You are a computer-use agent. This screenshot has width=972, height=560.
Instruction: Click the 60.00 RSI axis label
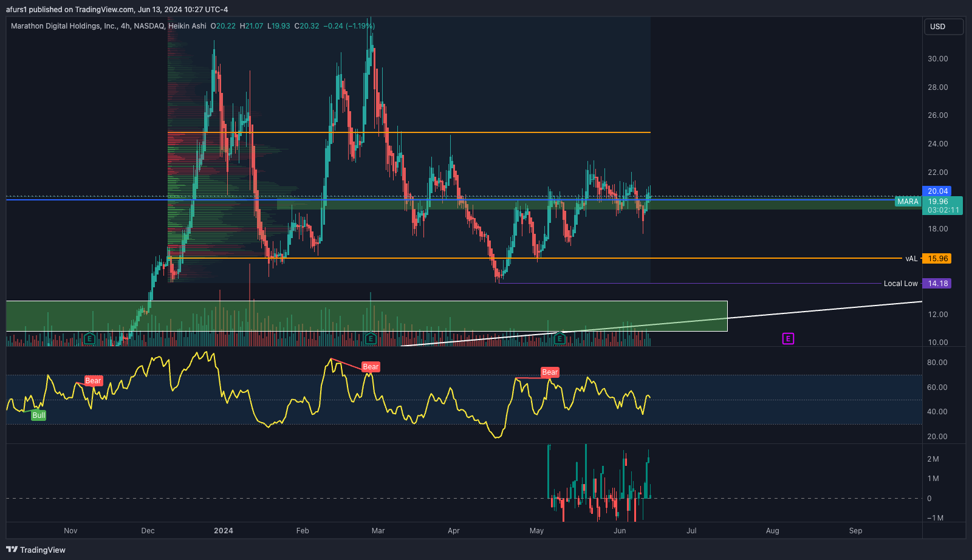[x=937, y=388]
